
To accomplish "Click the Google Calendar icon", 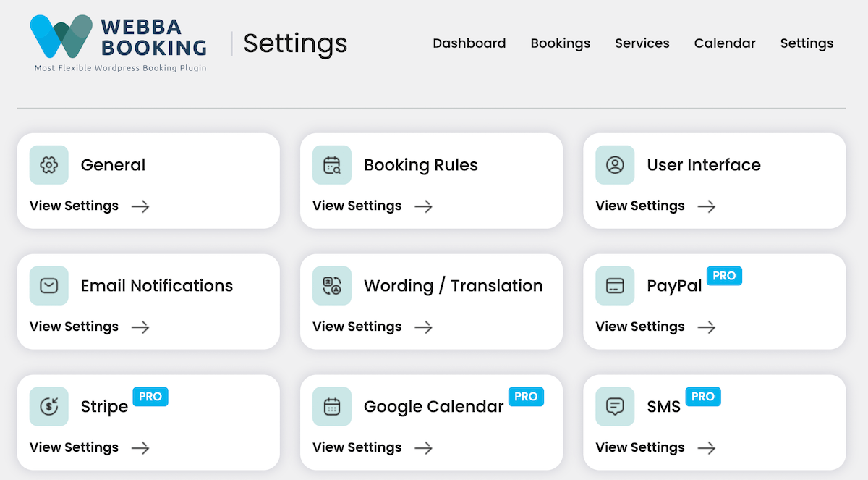I will 332,407.
